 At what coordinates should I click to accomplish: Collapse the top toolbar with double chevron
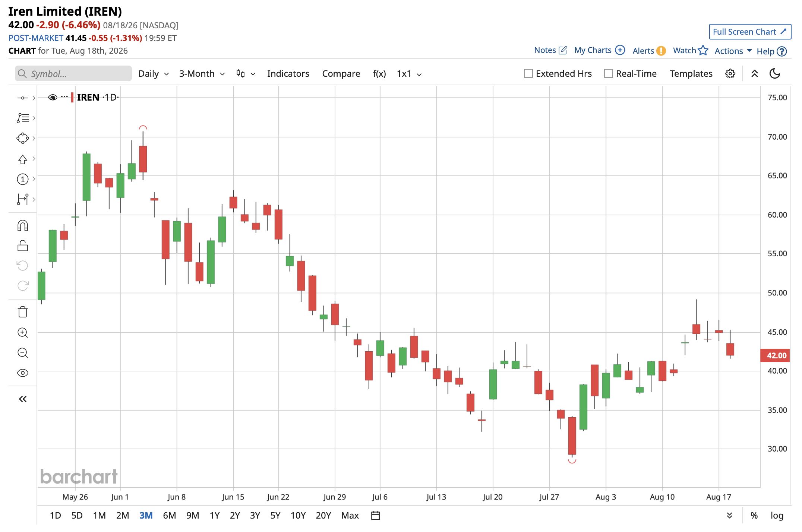click(x=755, y=74)
